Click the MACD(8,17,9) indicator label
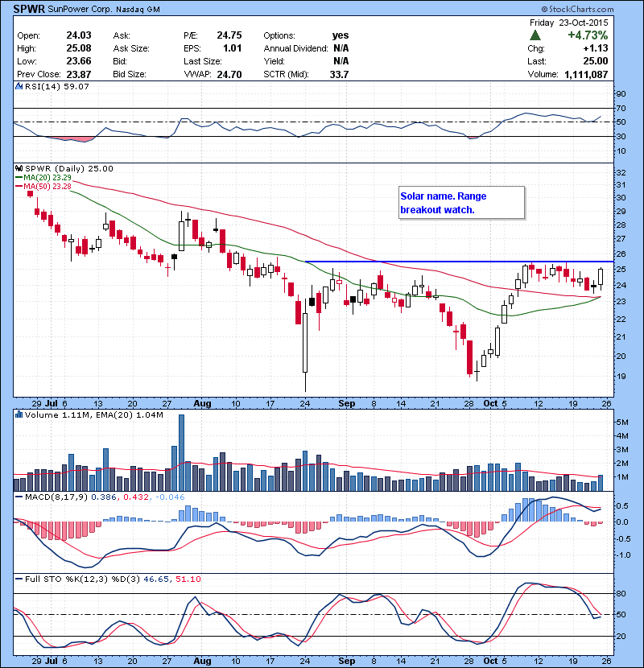The image size is (644, 668). pos(56,497)
